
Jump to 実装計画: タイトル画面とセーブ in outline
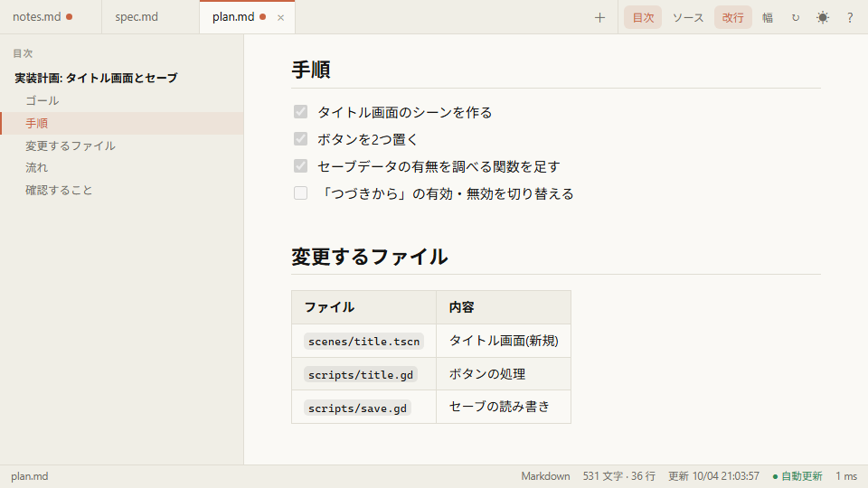coord(122,78)
